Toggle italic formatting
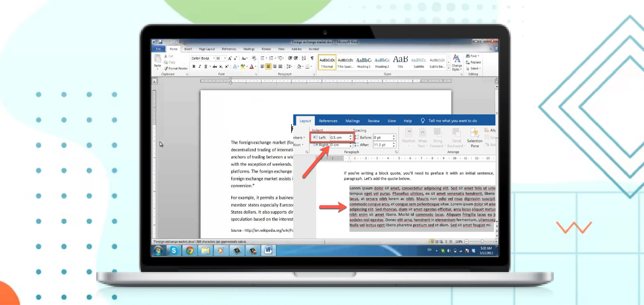644x305 pixels. click(x=200, y=67)
